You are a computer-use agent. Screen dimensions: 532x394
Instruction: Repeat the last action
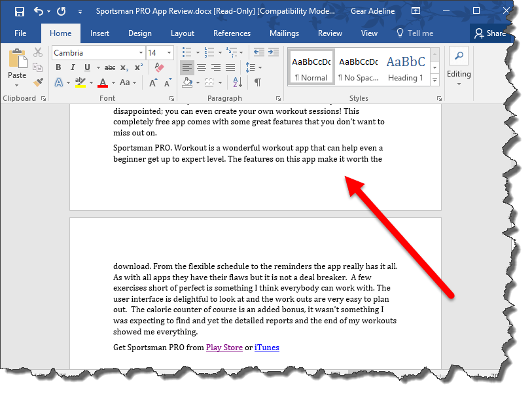[x=62, y=12]
